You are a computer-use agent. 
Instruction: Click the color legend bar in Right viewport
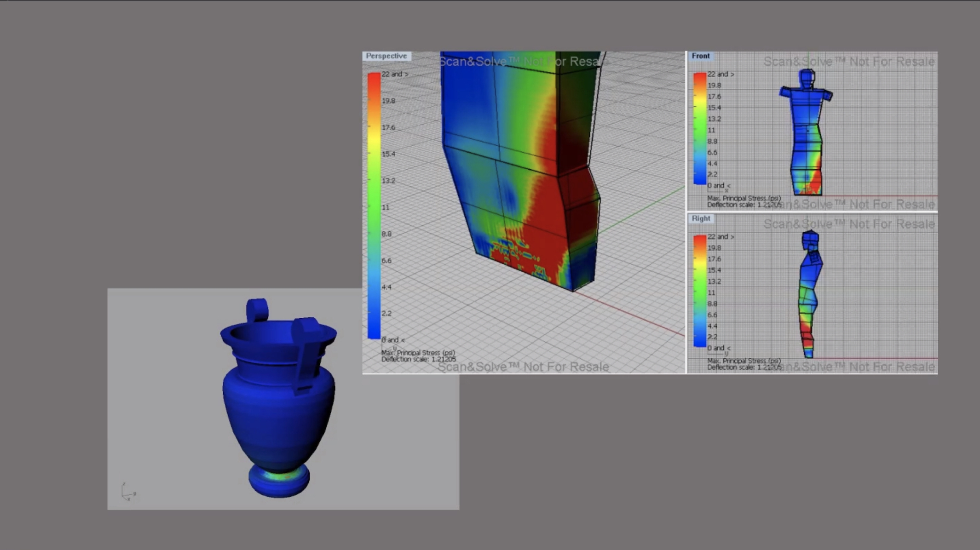click(x=699, y=291)
